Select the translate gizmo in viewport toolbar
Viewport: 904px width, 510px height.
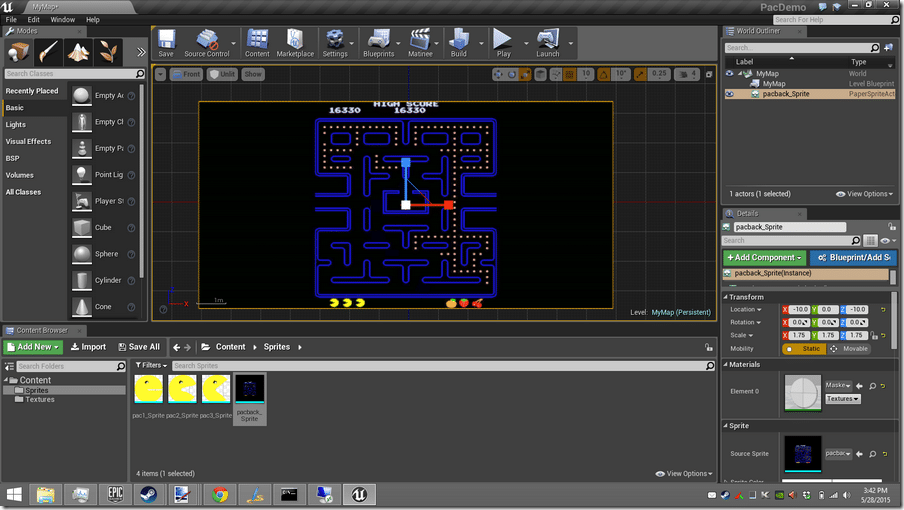pos(498,74)
